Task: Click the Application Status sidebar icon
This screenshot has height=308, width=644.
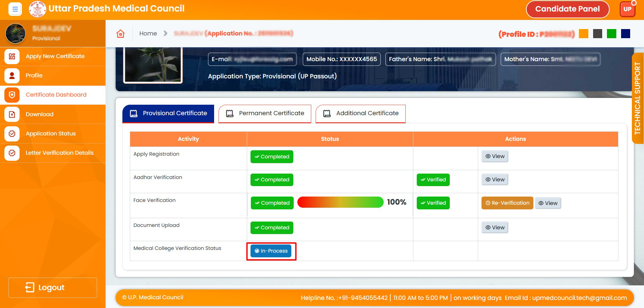Action: [12, 134]
